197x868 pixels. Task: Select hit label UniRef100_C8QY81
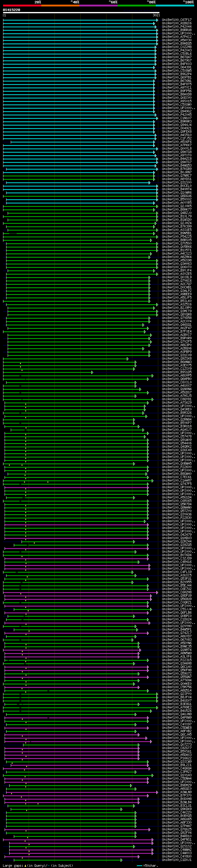pyautogui.click(x=177, y=399)
